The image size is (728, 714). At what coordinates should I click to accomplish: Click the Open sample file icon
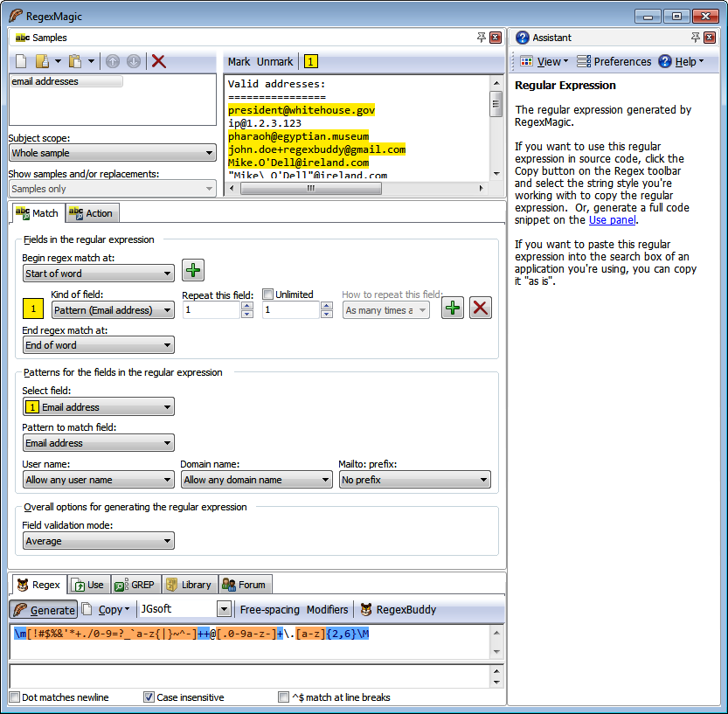(43, 61)
